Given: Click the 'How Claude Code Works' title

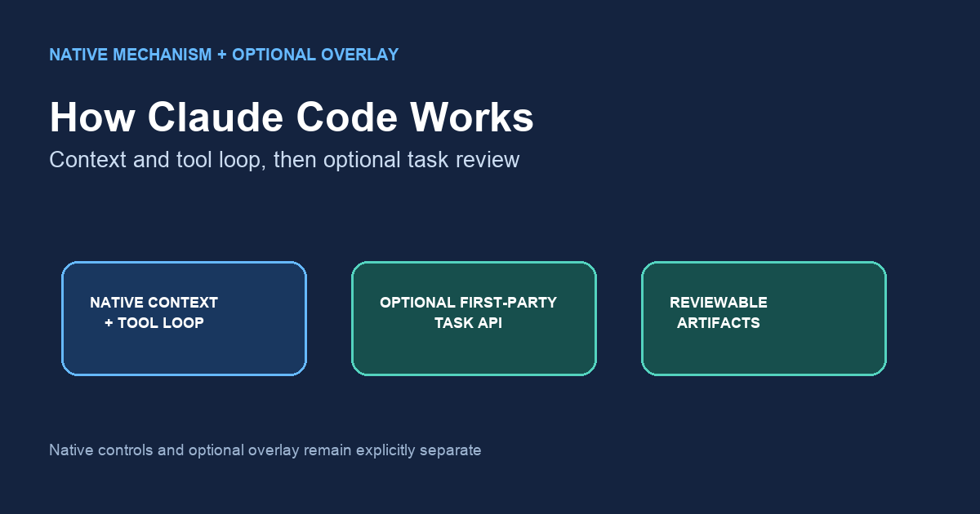Looking at the screenshot, I should tap(292, 117).
